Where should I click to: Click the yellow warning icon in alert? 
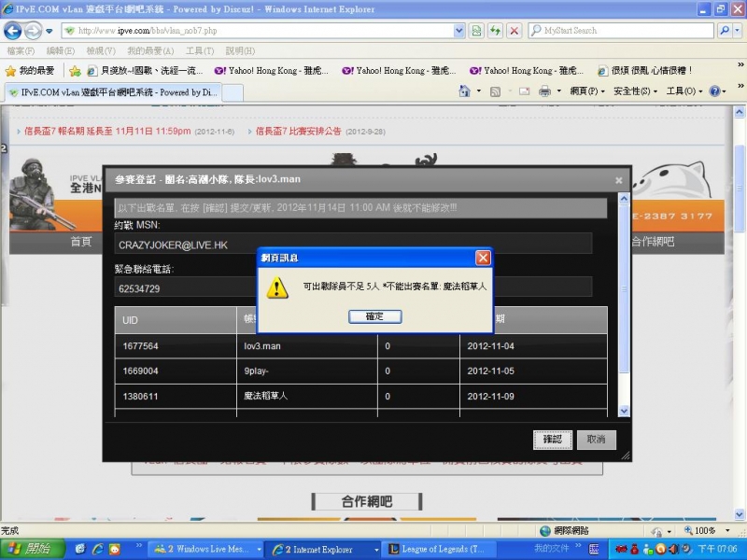[x=276, y=287]
